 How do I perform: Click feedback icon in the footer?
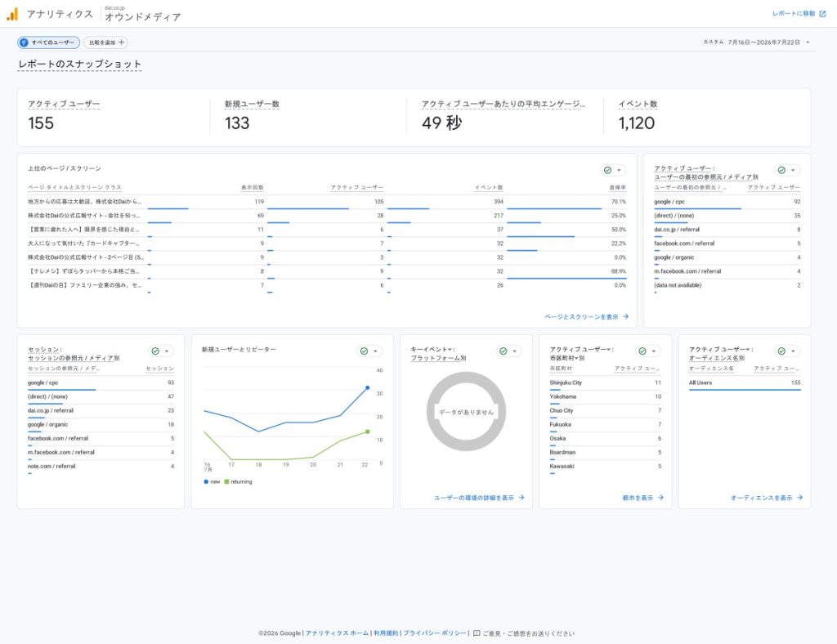pyautogui.click(x=477, y=633)
